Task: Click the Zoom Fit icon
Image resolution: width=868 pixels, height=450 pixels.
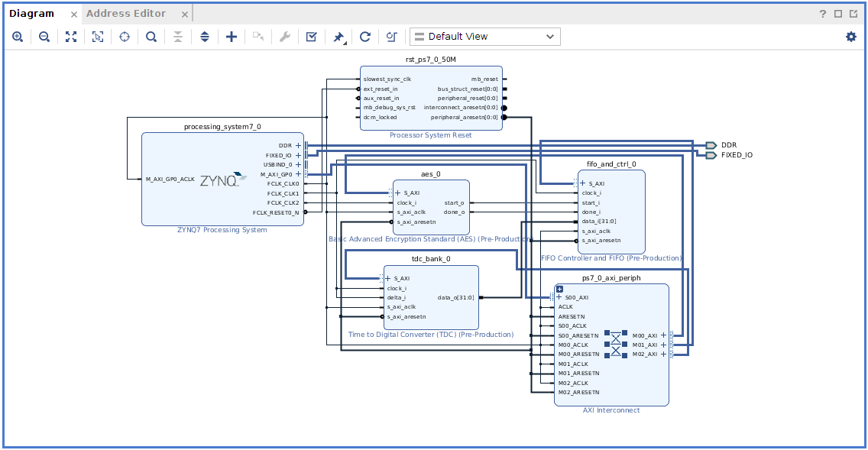Action: pyautogui.click(x=71, y=37)
